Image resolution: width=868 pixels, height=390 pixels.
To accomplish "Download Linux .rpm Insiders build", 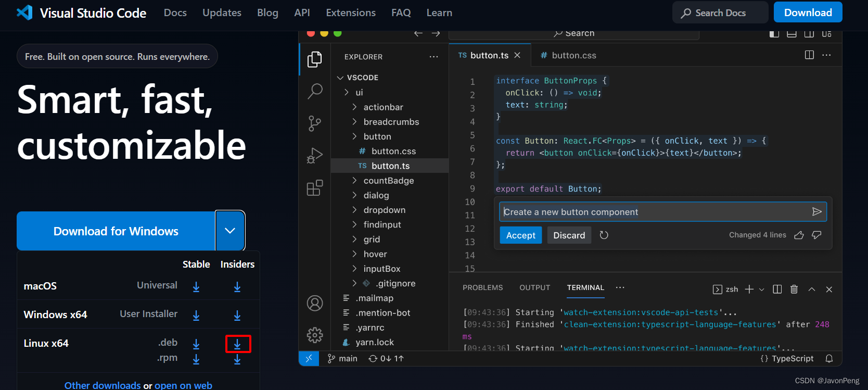I will (237, 359).
